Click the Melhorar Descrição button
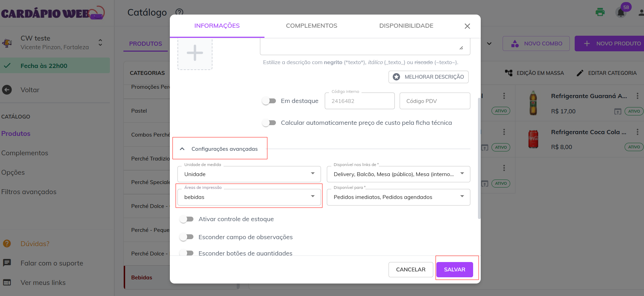Screen dimensions: 644x296 [428, 77]
